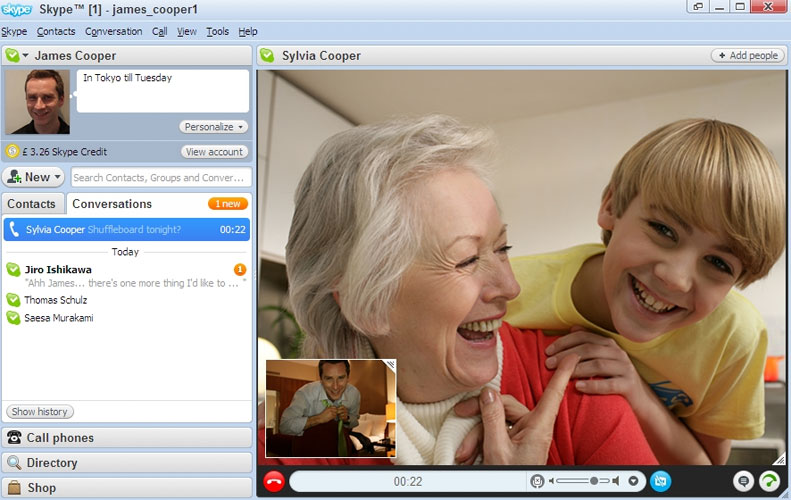Click £ 3.26 Skype Credit text

coord(65,152)
